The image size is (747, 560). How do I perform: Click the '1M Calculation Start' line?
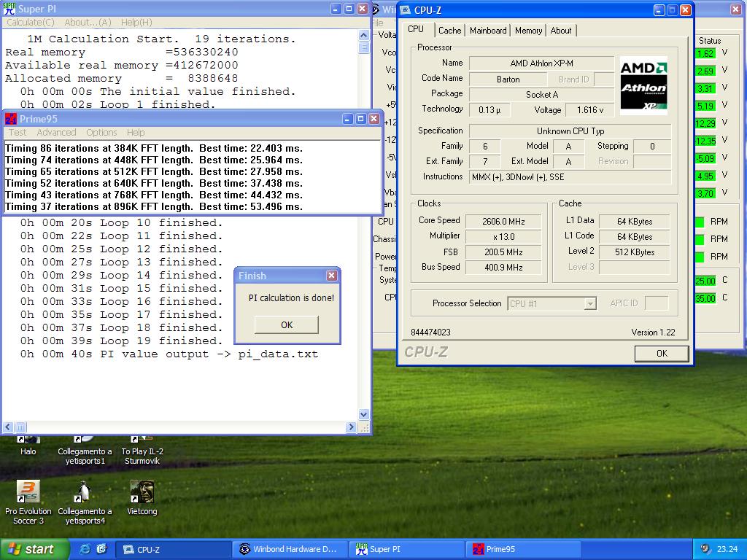[x=161, y=39]
